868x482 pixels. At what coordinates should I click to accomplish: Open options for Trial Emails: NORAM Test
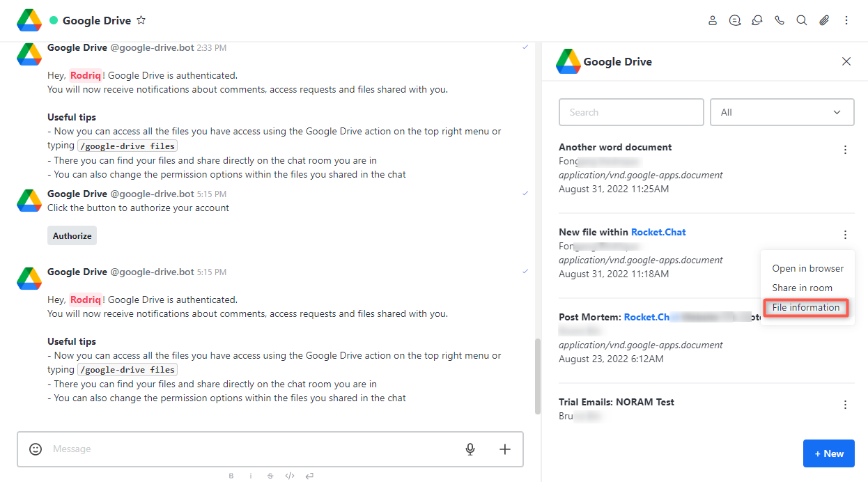tap(845, 405)
